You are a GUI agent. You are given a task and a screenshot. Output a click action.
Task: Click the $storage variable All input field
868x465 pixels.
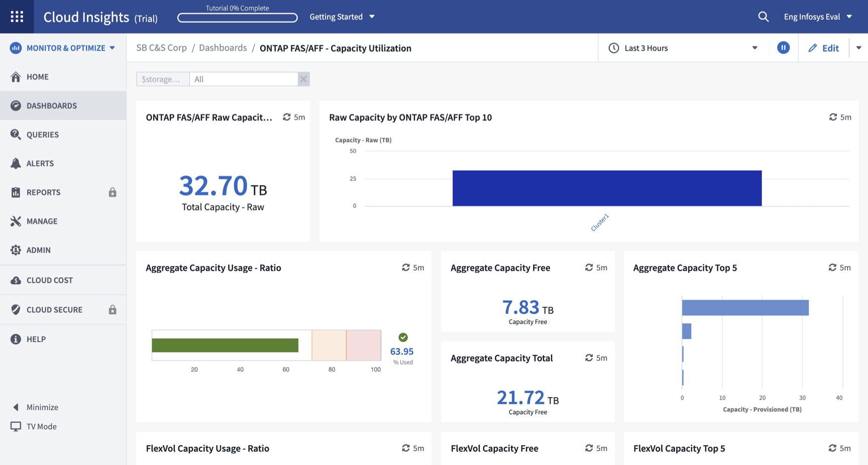click(x=244, y=79)
